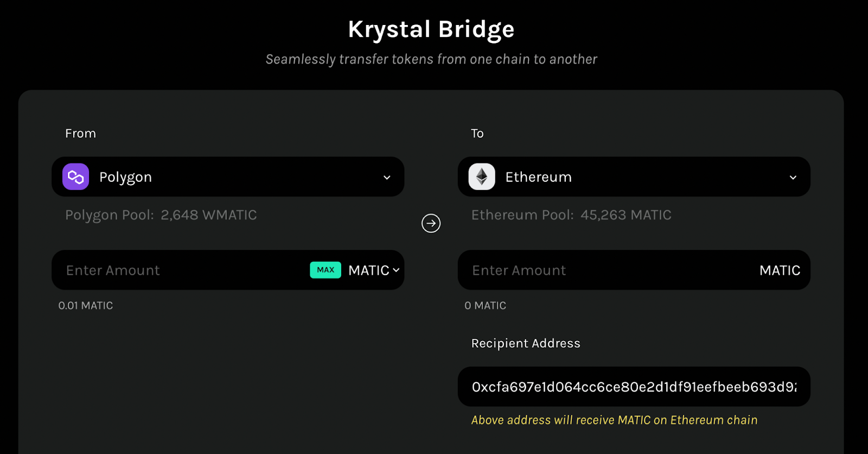Image resolution: width=868 pixels, height=454 pixels.
Task: Click the yellow recipient address notice
Action: point(614,420)
